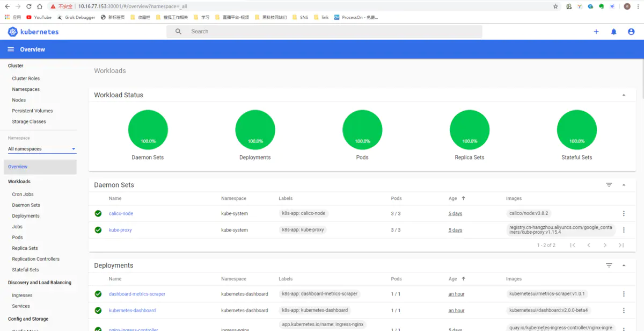644x331 pixels.
Task: Click the Pods status green circle
Action: 362,129
